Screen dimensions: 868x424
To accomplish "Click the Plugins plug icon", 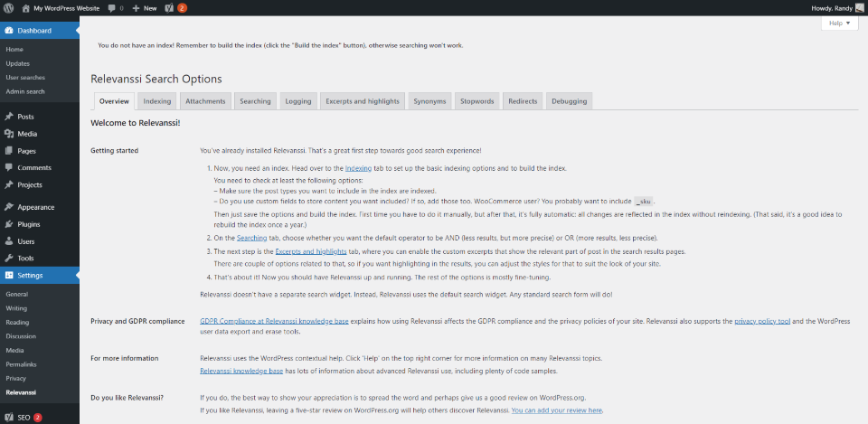I will click(x=9, y=224).
